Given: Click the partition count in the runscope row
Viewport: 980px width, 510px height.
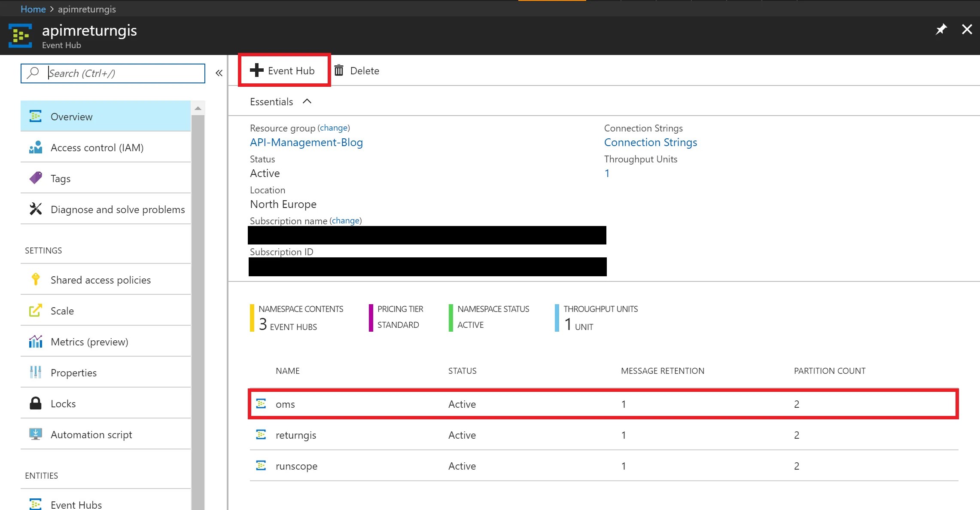Looking at the screenshot, I should (797, 466).
